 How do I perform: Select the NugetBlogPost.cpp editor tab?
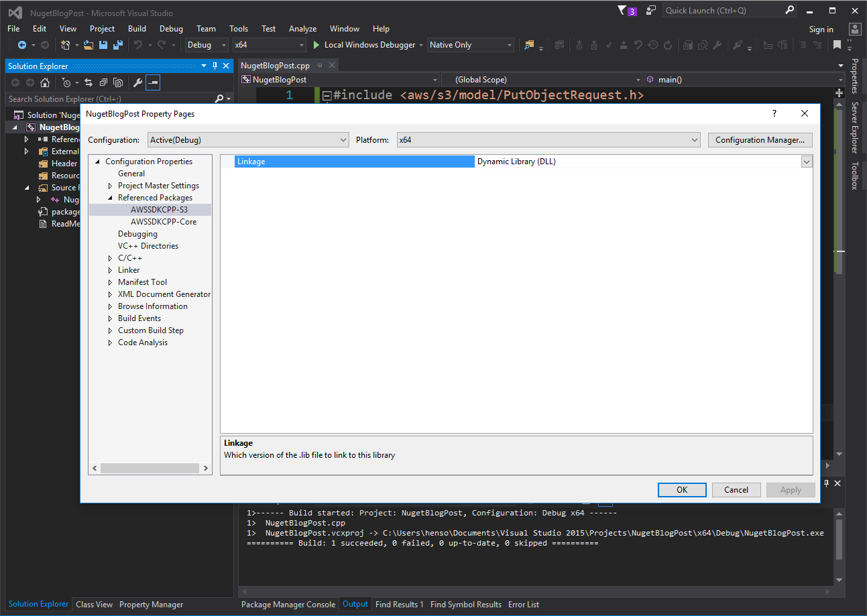[x=275, y=66]
